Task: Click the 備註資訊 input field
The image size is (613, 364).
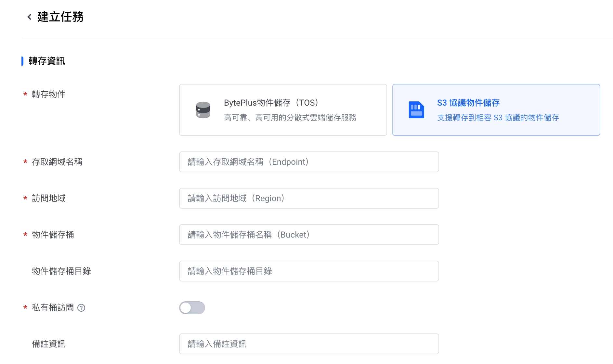Action: click(309, 344)
